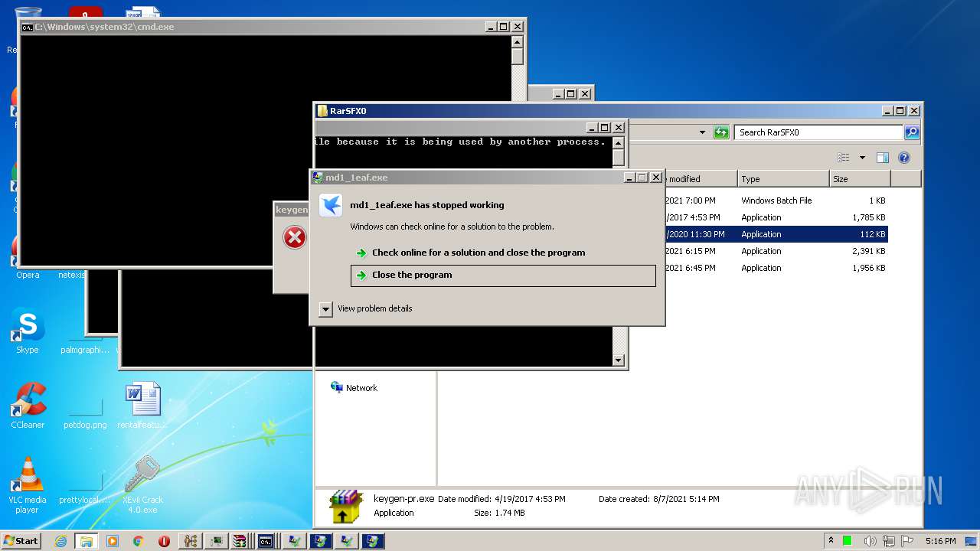Click the cmd.exe title bar system icon
This screenshot has width=980, height=551.
pos(27,27)
